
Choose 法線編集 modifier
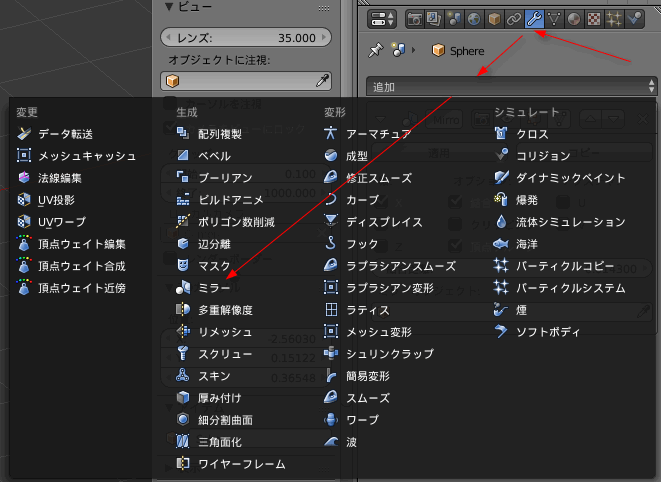[49, 178]
